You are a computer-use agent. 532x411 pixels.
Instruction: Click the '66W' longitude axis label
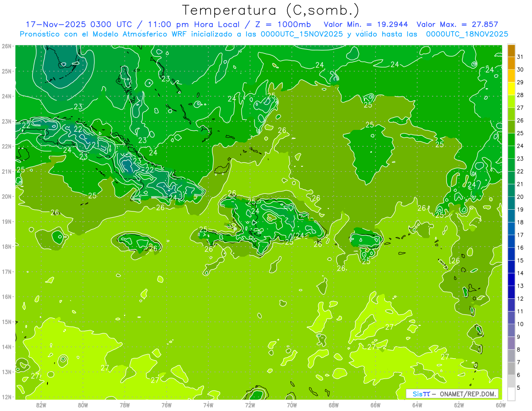click(x=376, y=405)
